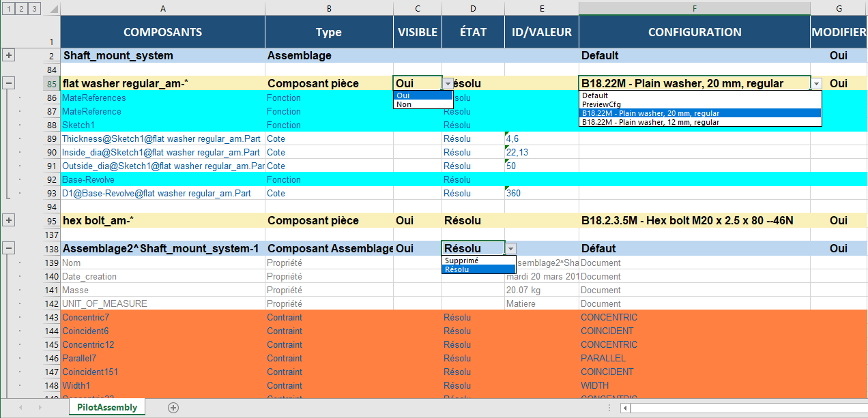Choose 'PreviewCfg' configuration option

(601, 104)
